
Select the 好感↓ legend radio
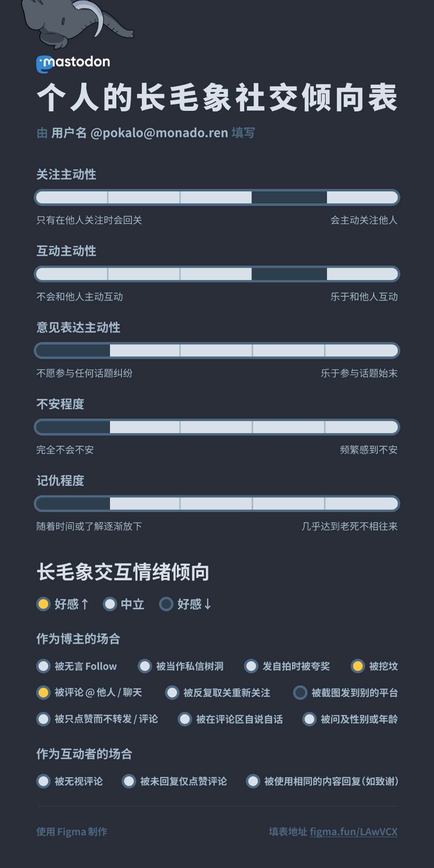tap(166, 604)
